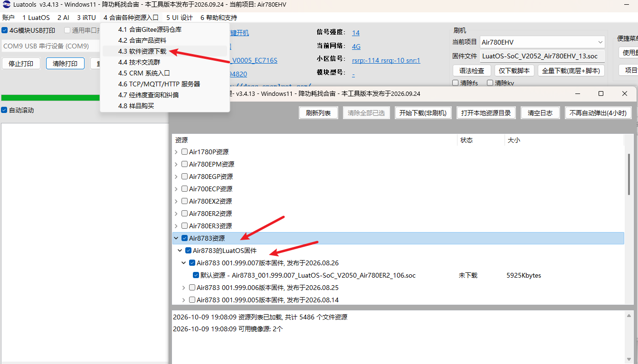Click the 清空日志 button
Screen dimensions: 638x364
[x=540, y=113]
